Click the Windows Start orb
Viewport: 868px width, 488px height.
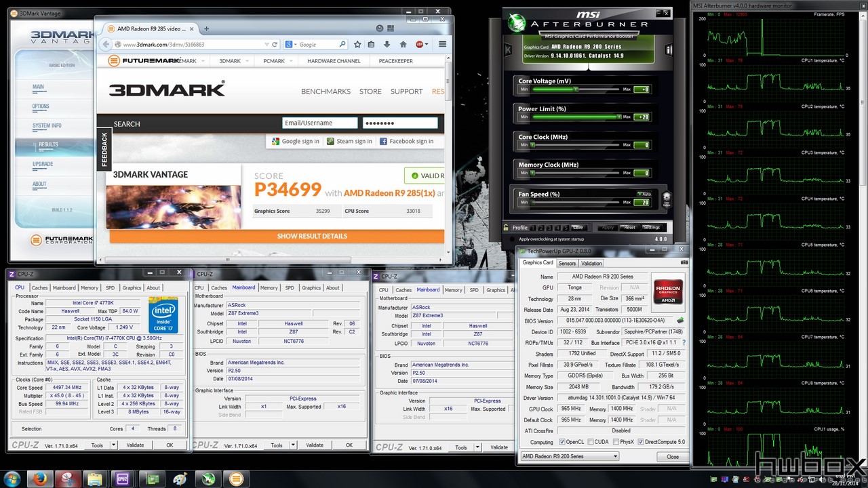coord(12,479)
